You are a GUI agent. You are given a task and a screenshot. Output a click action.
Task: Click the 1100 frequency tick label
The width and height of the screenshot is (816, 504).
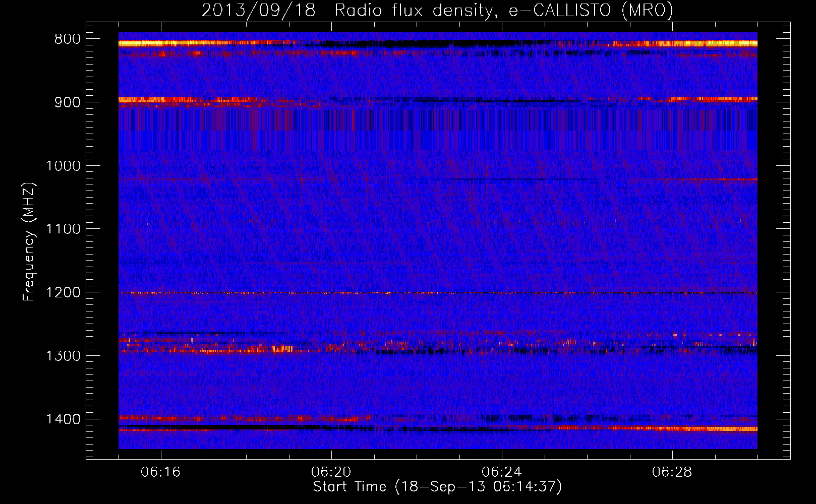(x=63, y=229)
